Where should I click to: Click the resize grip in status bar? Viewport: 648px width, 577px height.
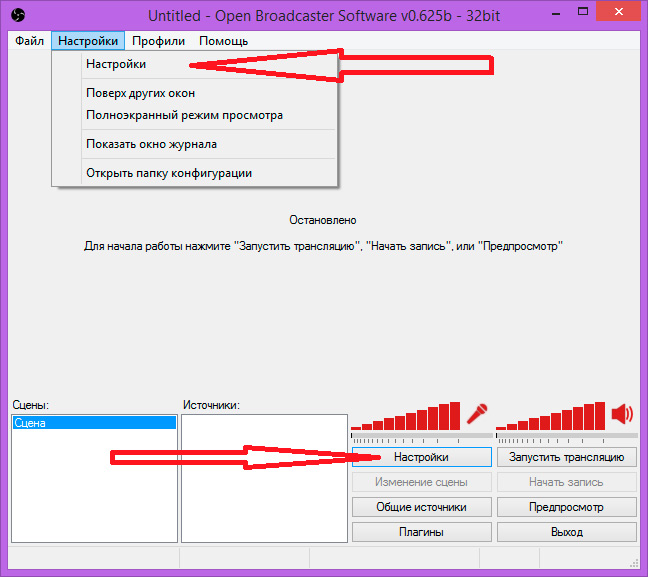coord(634,563)
